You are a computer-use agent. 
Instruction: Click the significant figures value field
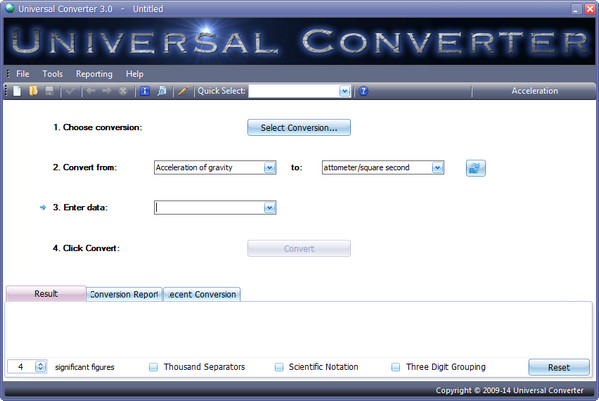pos(21,367)
